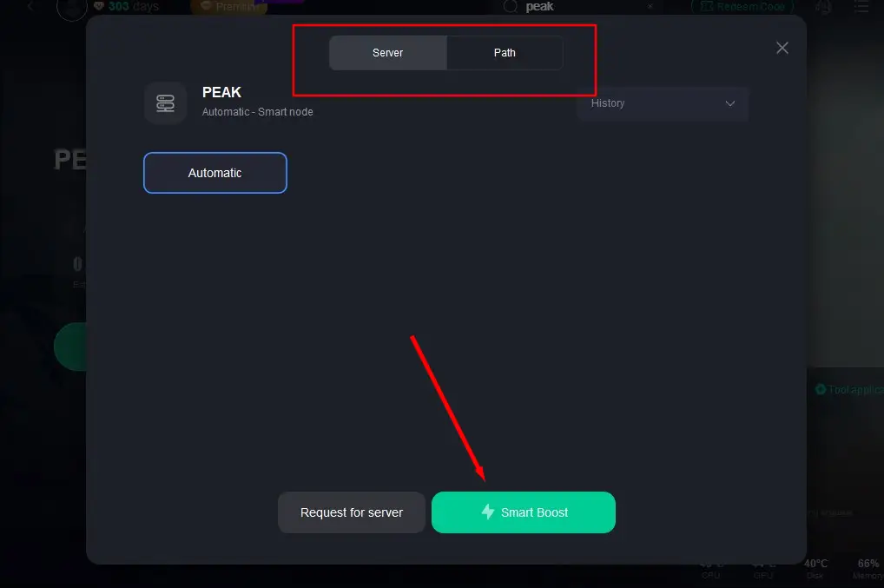
Task: Click the Premium badge
Action: pos(228,7)
